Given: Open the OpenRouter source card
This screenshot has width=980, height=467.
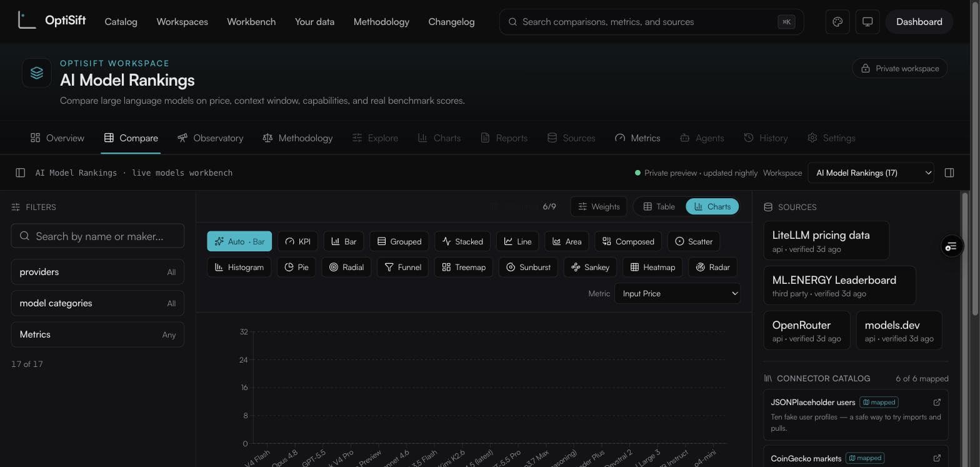Looking at the screenshot, I should pyautogui.click(x=807, y=331).
